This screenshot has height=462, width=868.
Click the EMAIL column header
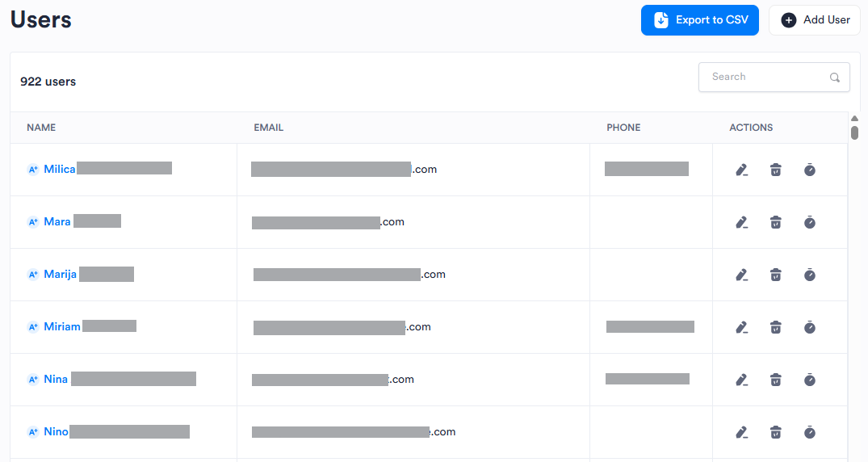tap(269, 128)
